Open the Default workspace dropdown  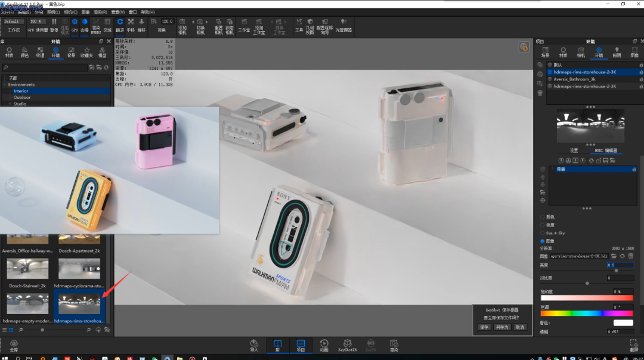13,21
